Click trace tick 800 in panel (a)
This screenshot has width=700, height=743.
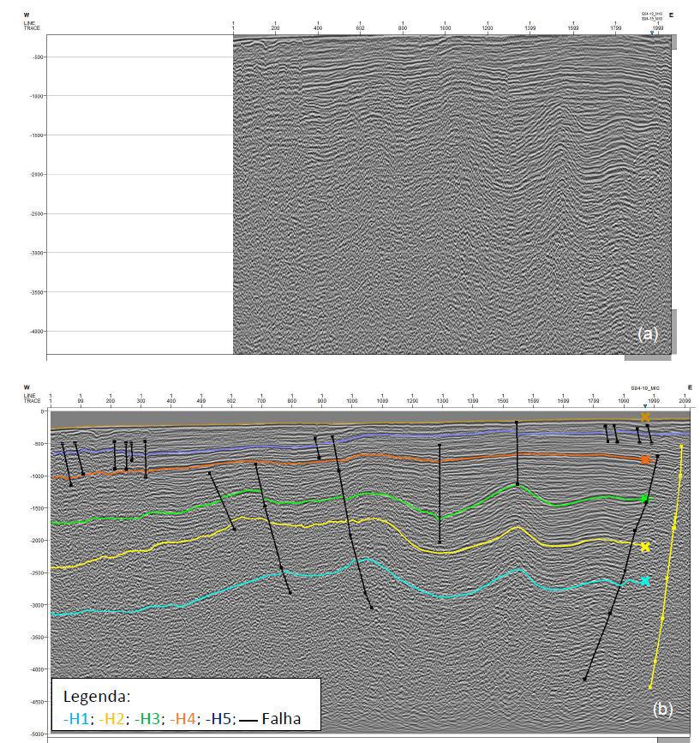pos(403,28)
